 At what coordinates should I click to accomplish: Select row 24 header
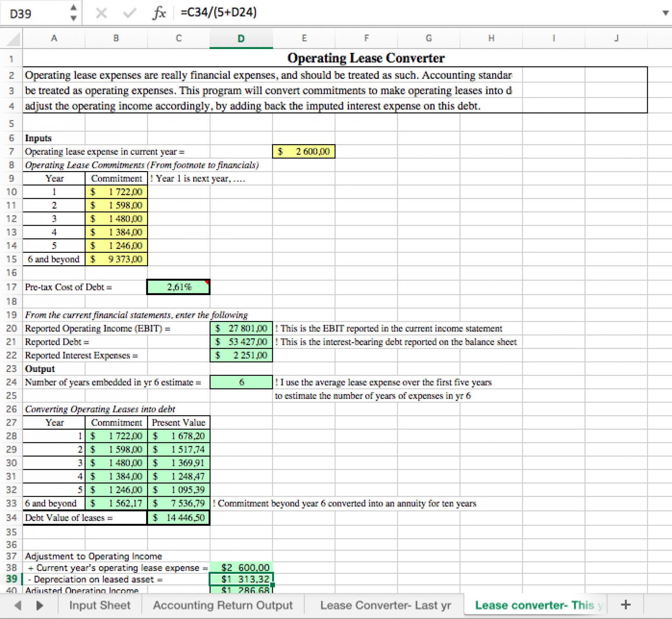coord(11,382)
